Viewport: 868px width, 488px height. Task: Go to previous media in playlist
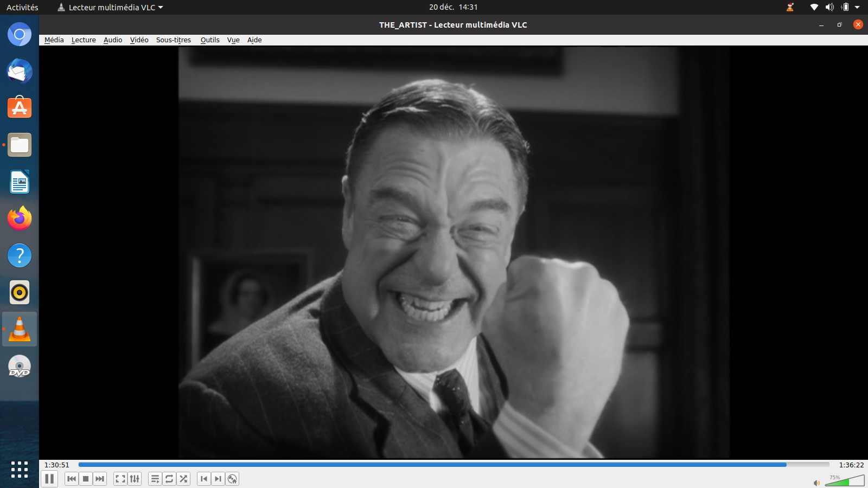pyautogui.click(x=72, y=479)
